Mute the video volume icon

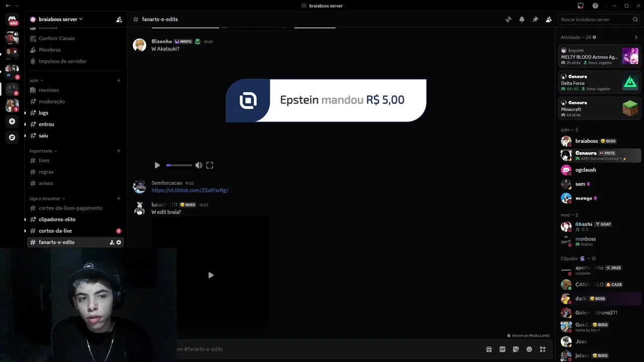pyautogui.click(x=199, y=165)
